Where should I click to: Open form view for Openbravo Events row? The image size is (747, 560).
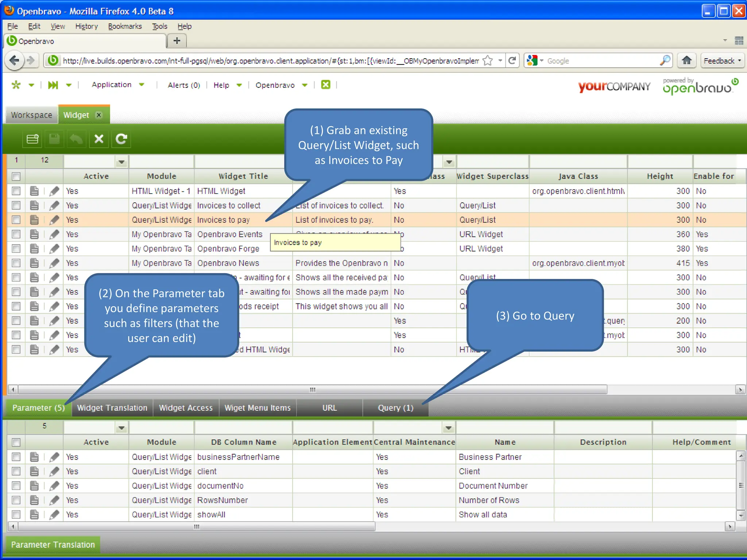pos(34,234)
